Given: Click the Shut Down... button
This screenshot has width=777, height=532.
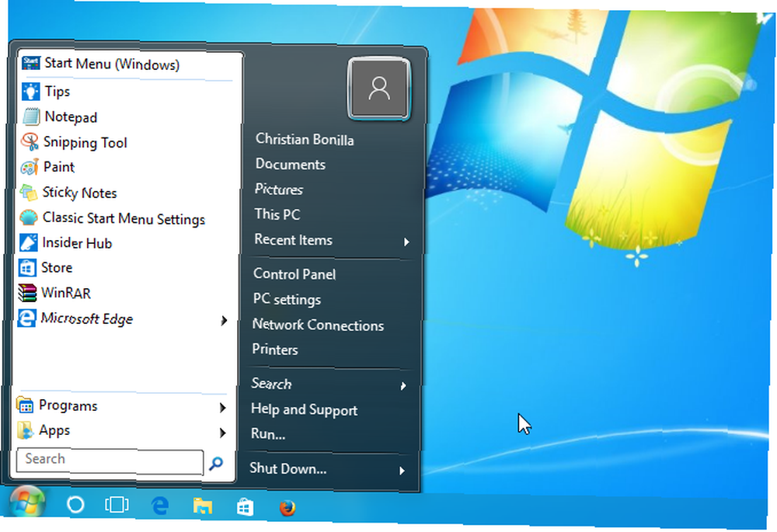Looking at the screenshot, I should pos(288,468).
